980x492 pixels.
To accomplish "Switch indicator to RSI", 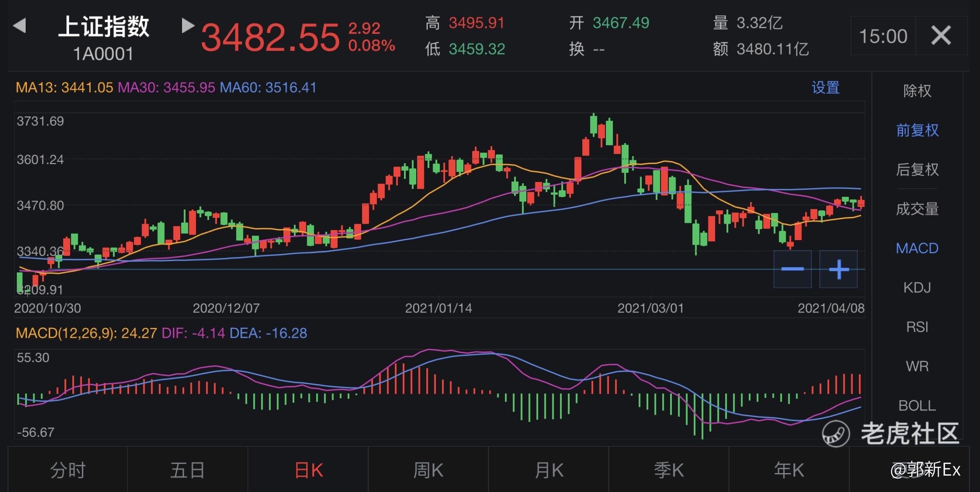I will 917,327.
